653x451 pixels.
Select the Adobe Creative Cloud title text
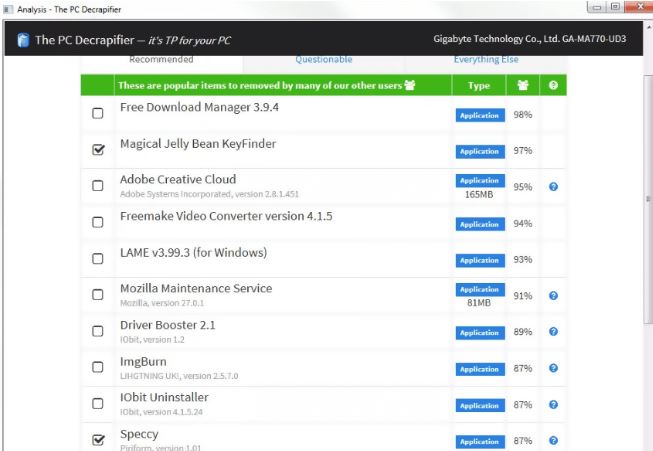[178, 179]
